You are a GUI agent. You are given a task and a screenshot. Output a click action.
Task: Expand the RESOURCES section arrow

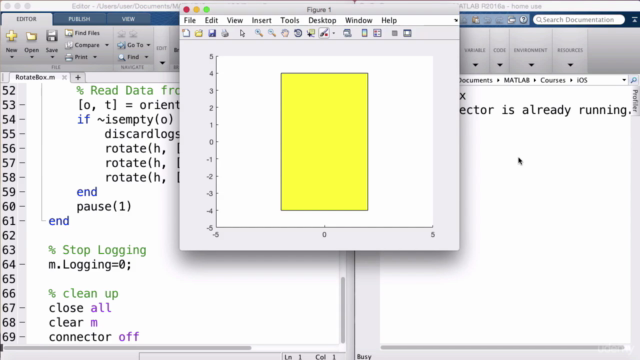click(x=570, y=65)
